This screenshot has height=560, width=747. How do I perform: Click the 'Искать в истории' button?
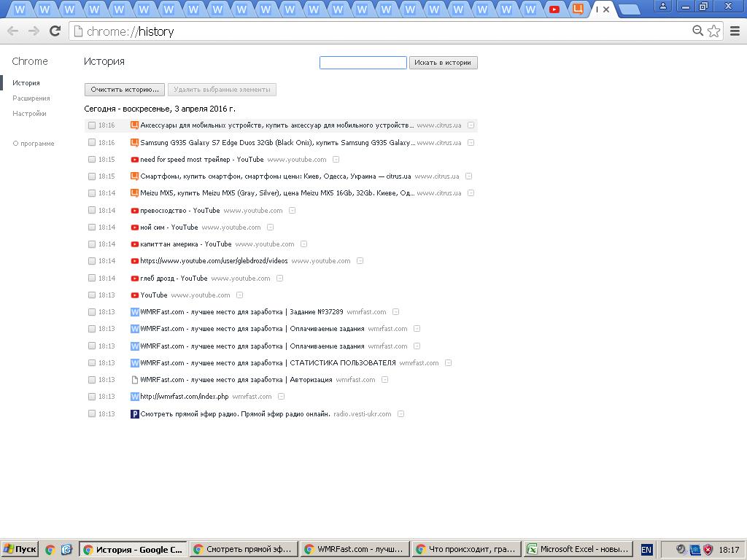point(443,63)
